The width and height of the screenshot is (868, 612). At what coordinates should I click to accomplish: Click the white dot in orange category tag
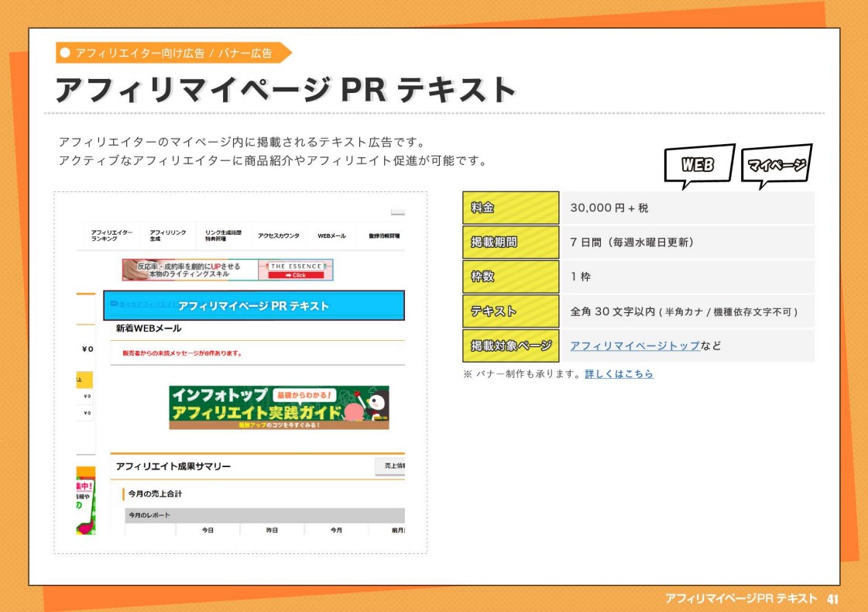(x=65, y=53)
